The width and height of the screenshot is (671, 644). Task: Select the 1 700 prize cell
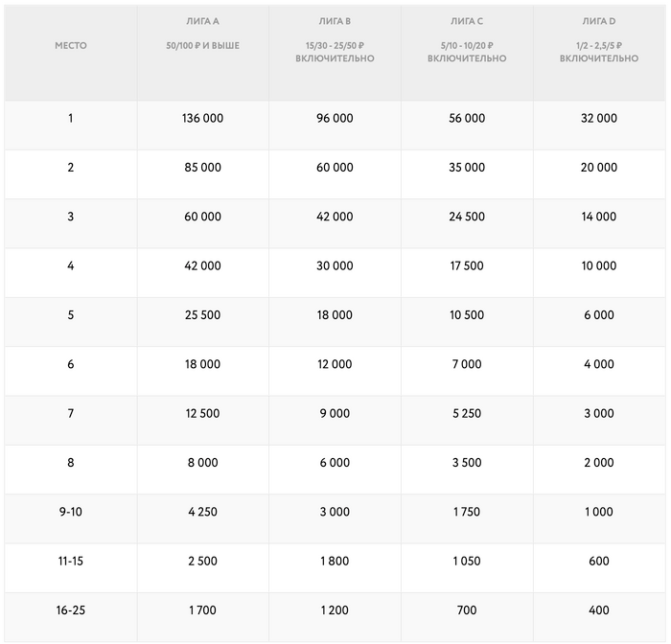pos(202,610)
